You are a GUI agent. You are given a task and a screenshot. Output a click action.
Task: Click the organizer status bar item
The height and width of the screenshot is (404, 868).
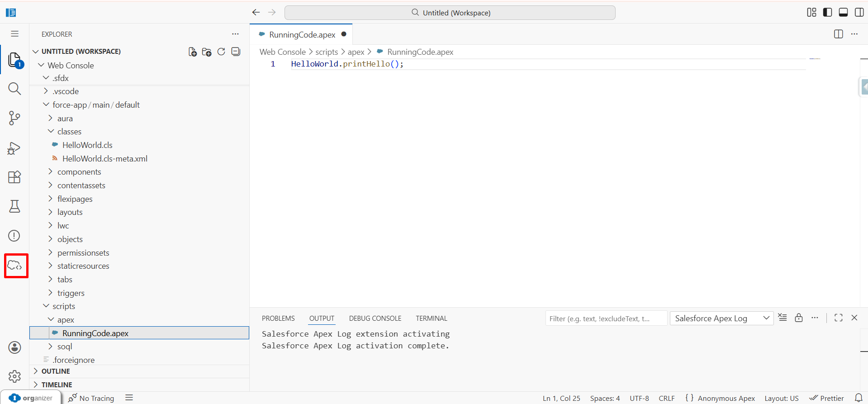[31, 398]
